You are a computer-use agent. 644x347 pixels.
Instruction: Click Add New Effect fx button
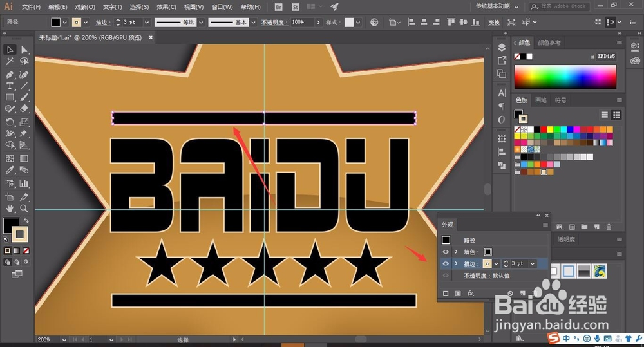click(x=471, y=293)
